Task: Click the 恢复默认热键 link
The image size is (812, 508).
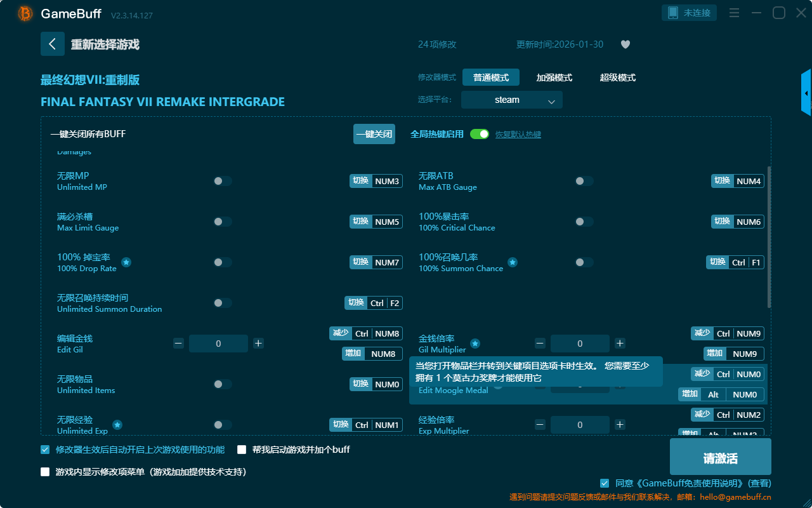Action: point(518,135)
